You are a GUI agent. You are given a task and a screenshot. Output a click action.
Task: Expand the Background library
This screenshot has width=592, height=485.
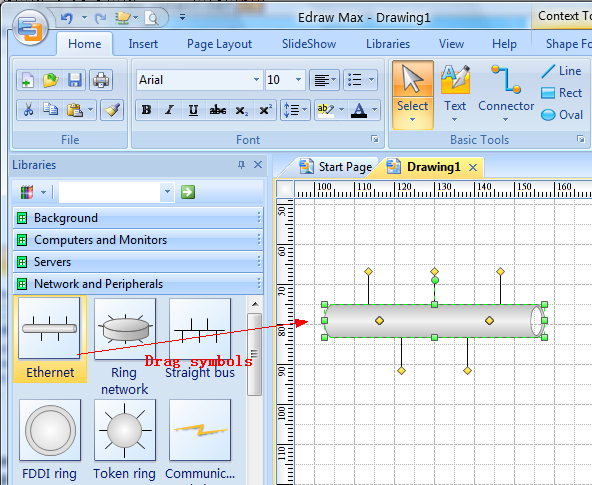pyautogui.click(x=138, y=218)
